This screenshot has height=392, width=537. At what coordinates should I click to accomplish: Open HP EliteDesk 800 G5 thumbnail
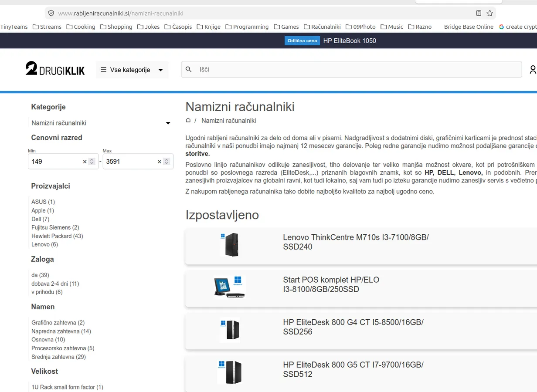click(x=230, y=372)
